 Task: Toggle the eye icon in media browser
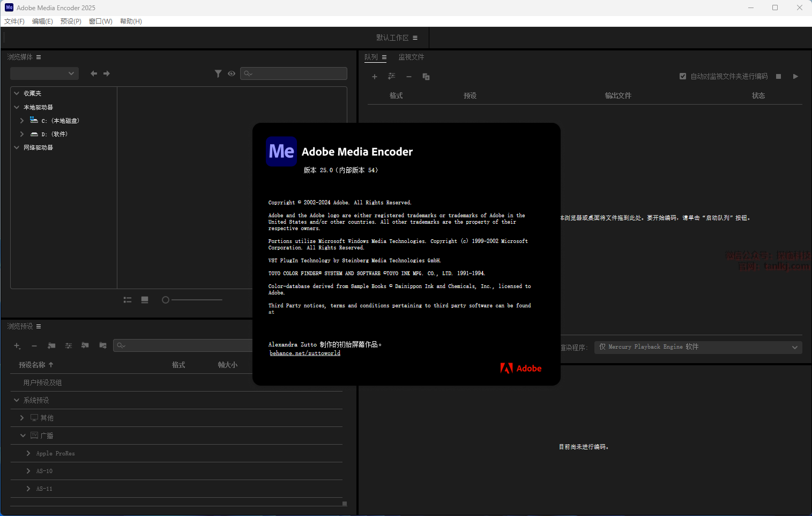(232, 73)
